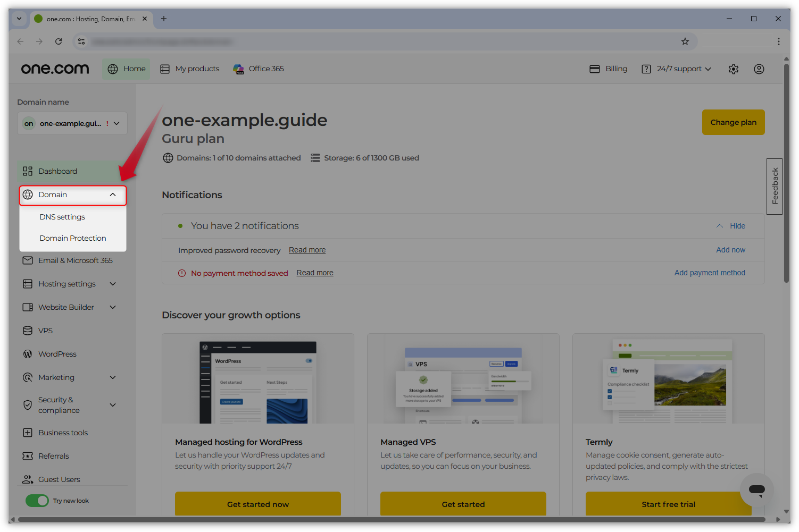Click the No payment method warning icon
799x532 pixels.
coord(182,273)
